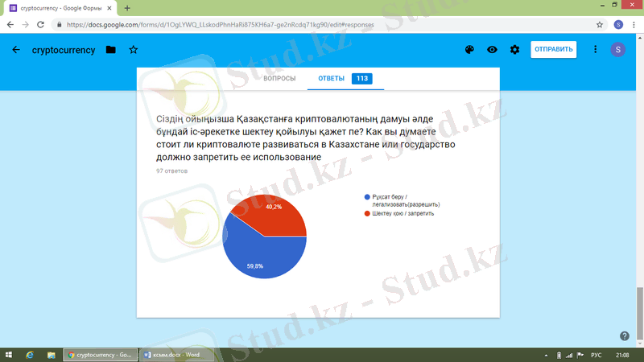644x362 pixels.
Task: Click the 21:08 taskbar clock
Action: tap(622, 356)
